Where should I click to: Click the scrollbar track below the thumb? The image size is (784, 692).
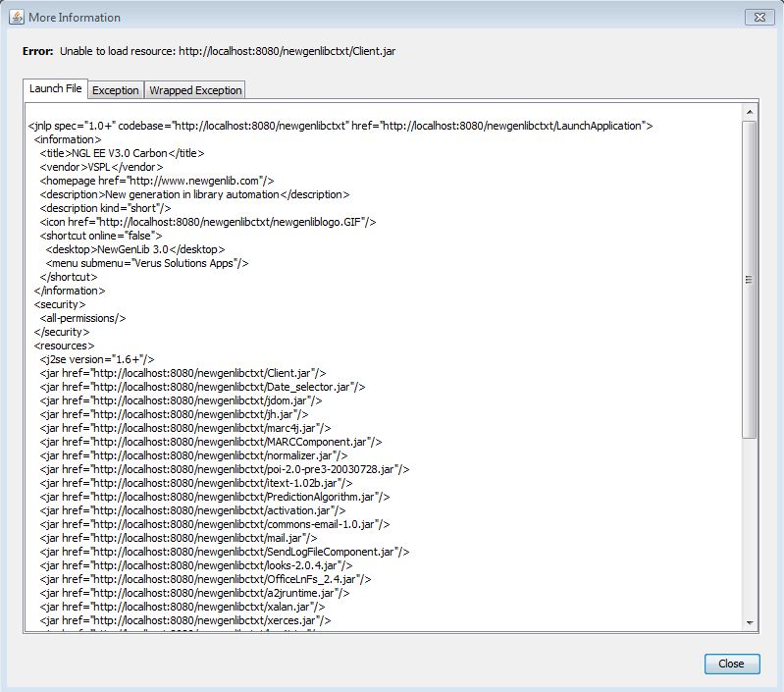coord(750,530)
